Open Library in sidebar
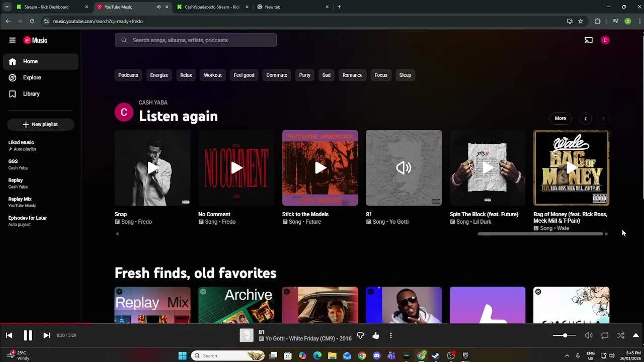This screenshot has height=362, width=644. (40, 94)
